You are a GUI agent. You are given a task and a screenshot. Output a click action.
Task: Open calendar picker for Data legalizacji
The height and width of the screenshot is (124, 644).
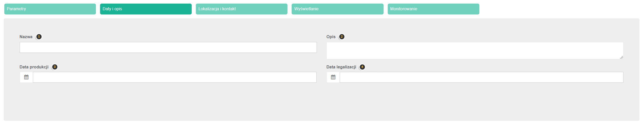[x=333, y=77]
